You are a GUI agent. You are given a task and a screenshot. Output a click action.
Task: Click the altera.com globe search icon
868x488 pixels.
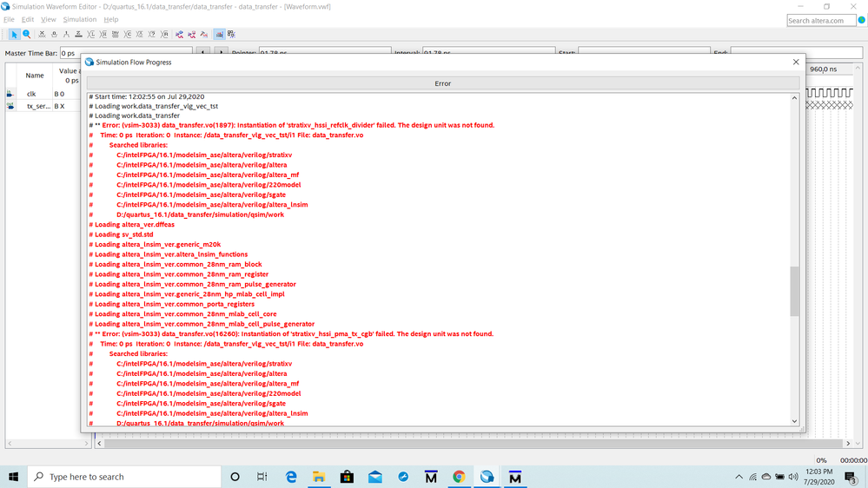(x=861, y=20)
